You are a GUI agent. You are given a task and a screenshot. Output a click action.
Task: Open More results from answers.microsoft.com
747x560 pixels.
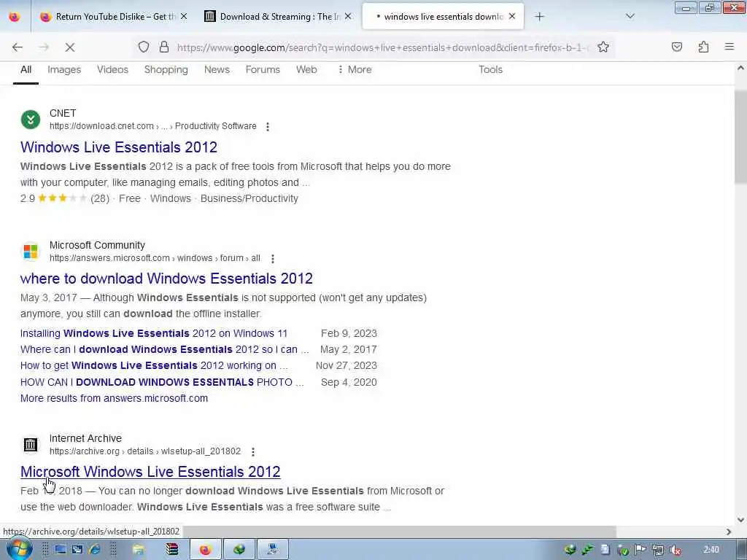(114, 398)
